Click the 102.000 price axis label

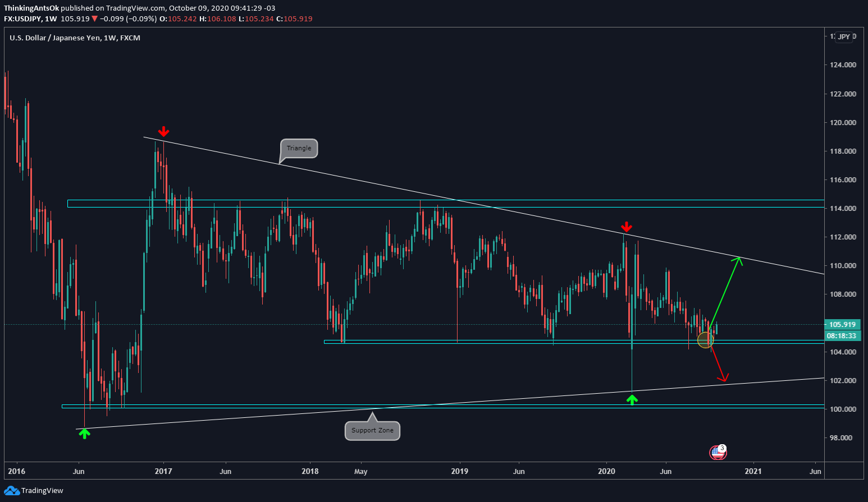[843, 380]
